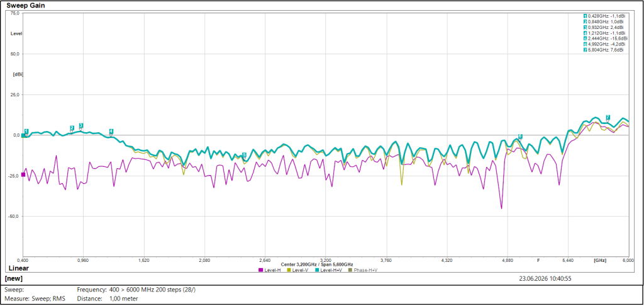Click marker list entry 1,212GHz: -1,1dBi
644x306 pixels.
604,33
